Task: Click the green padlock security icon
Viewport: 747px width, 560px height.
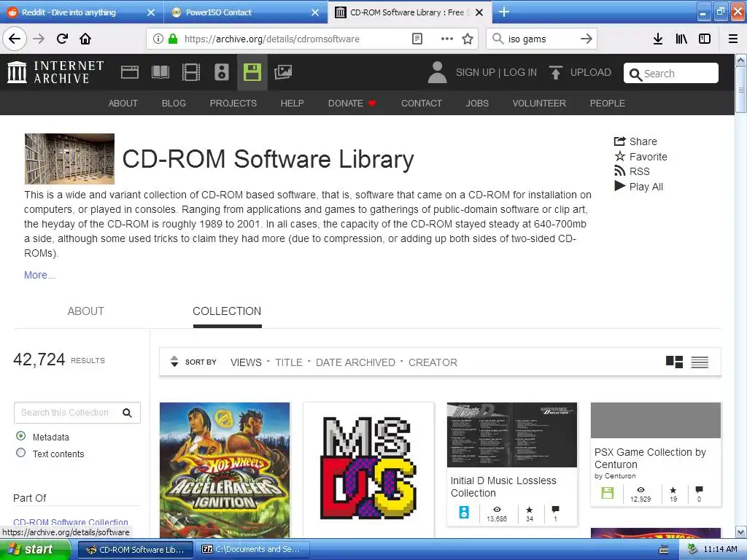Action: [x=173, y=39]
